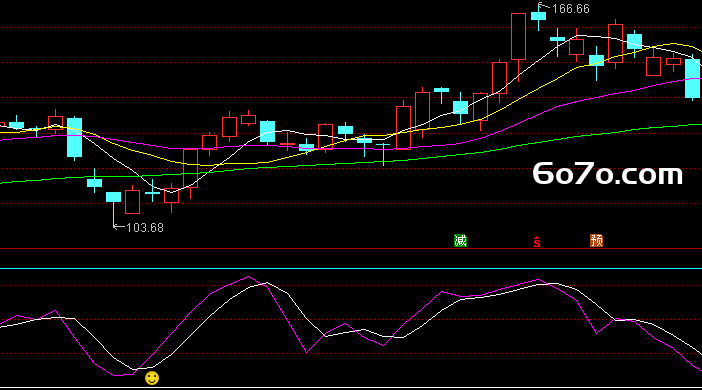Click the red S signal marker
702x390 pixels.
click(536, 242)
